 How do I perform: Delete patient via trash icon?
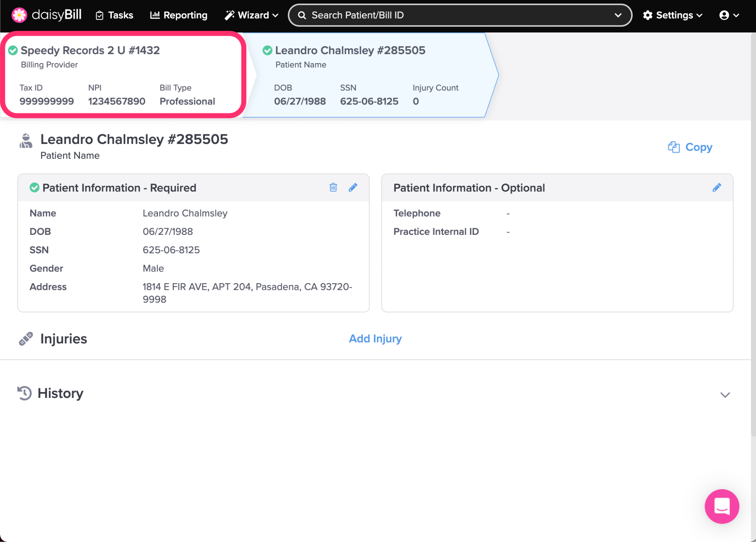[x=333, y=188]
